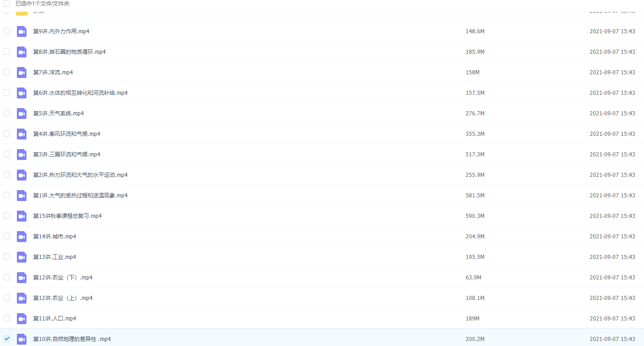Click video icon for 第9讲.内外力作用.mp4
This screenshot has height=346, width=644.
(x=21, y=31)
